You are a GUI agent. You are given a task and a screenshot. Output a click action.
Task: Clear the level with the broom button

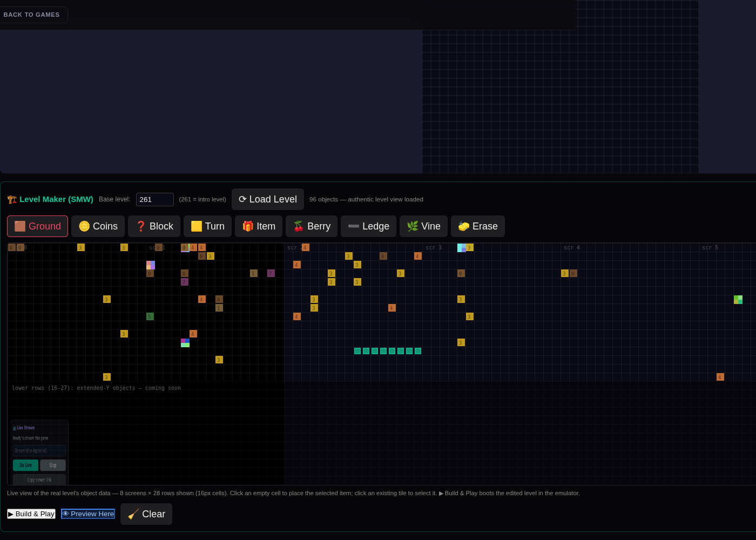[x=146, y=514]
